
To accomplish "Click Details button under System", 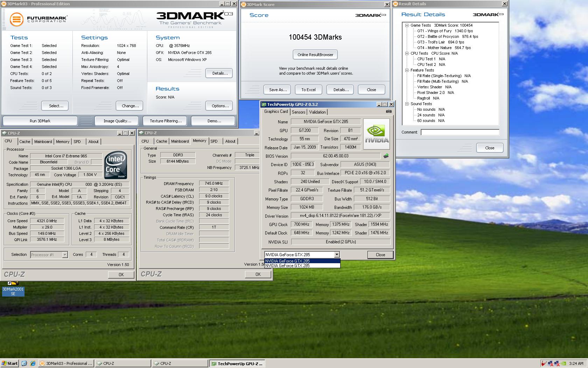I will 220,73.
